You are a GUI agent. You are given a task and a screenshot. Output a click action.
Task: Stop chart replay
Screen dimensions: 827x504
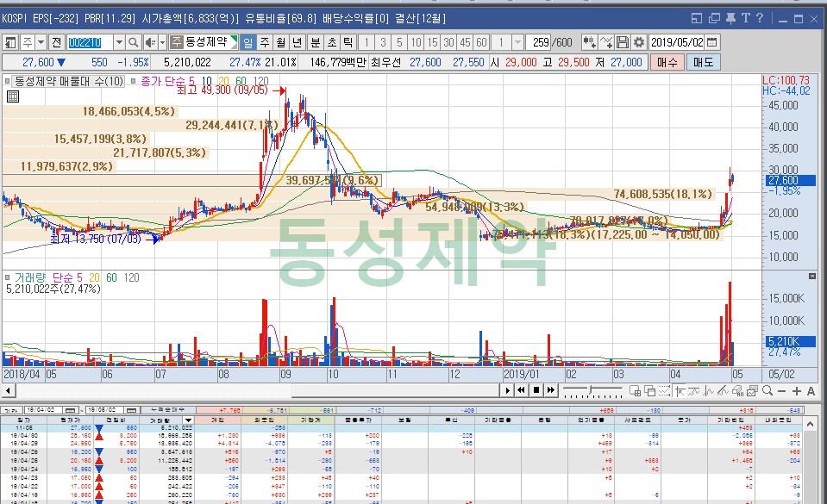(536, 390)
